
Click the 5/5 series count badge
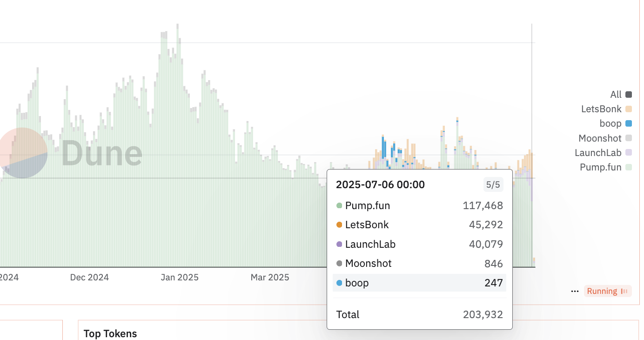tap(493, 185)
